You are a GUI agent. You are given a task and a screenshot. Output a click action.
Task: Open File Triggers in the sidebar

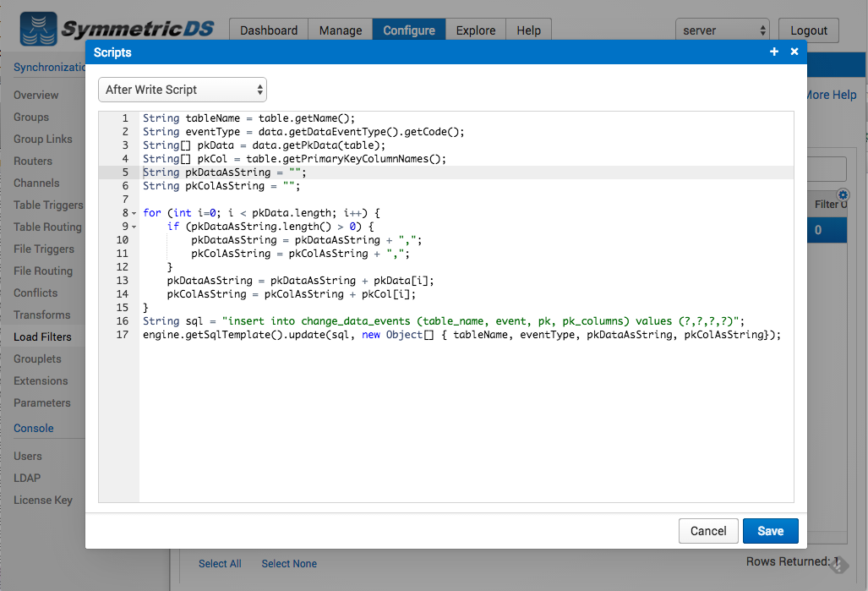click(44, 249)
